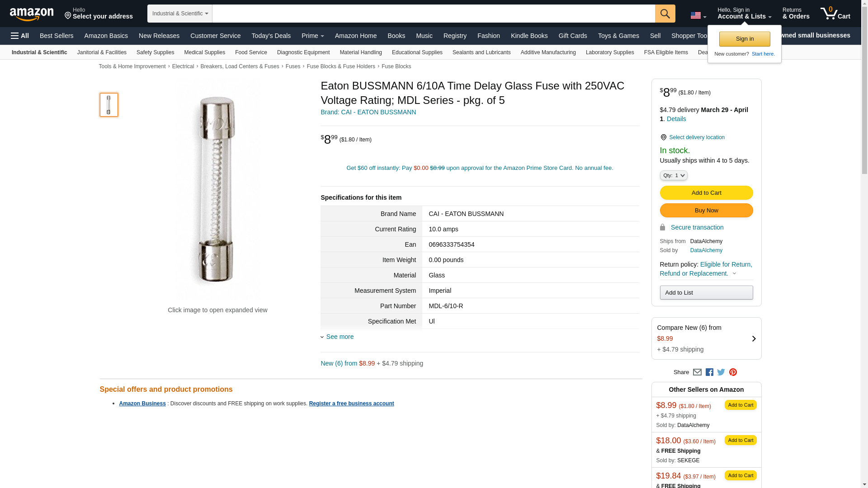Open Today's Deals in navigation bar
868x488 pixels.
(x=271, y=36)
